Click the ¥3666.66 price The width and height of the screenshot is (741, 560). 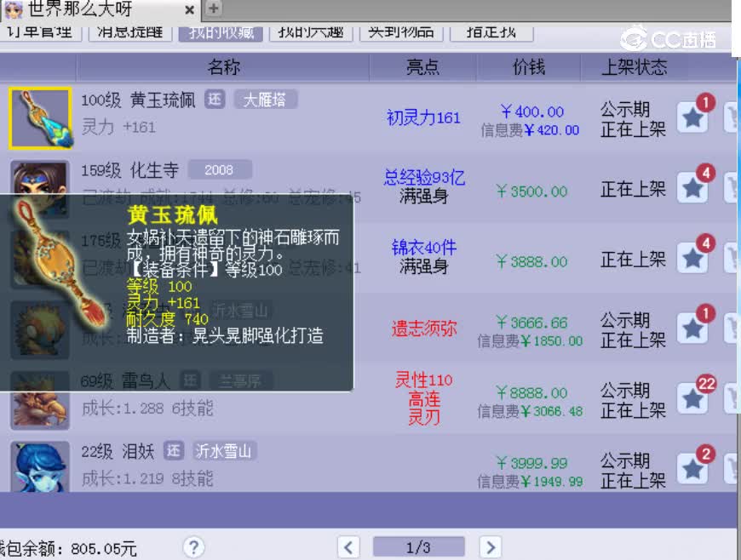[x=532, y=322]
